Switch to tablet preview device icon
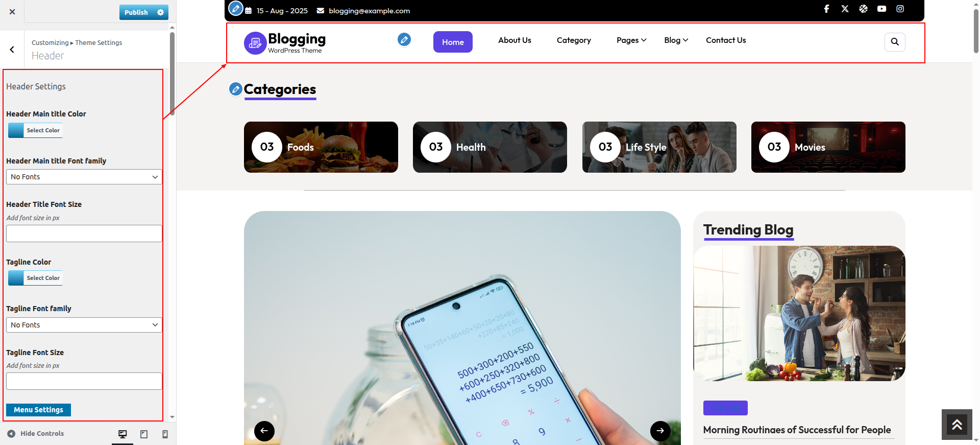Viewport: 980px width, 445px height. [x=144, y=434]
